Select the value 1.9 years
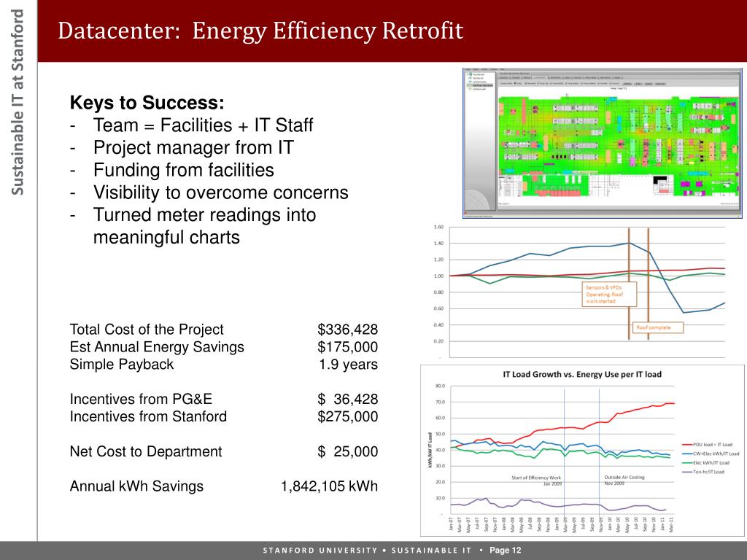Screen dimensions: 747x560 click(x=348, y=365)
